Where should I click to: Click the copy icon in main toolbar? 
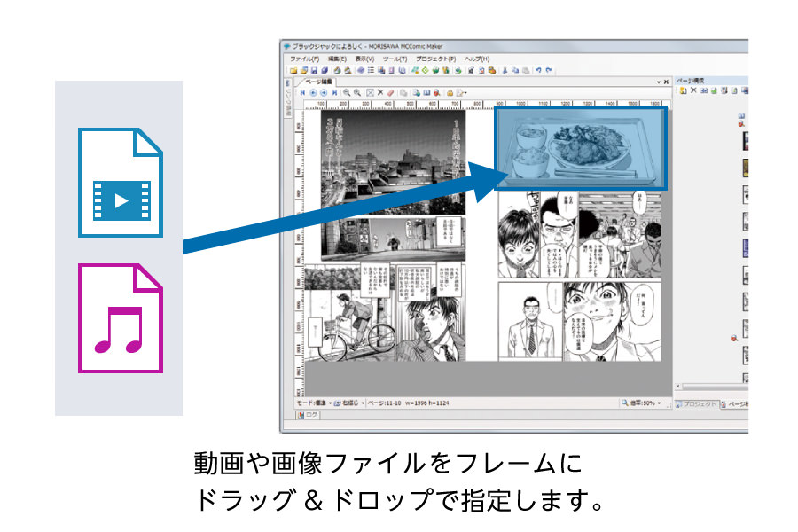pos(515,70)
